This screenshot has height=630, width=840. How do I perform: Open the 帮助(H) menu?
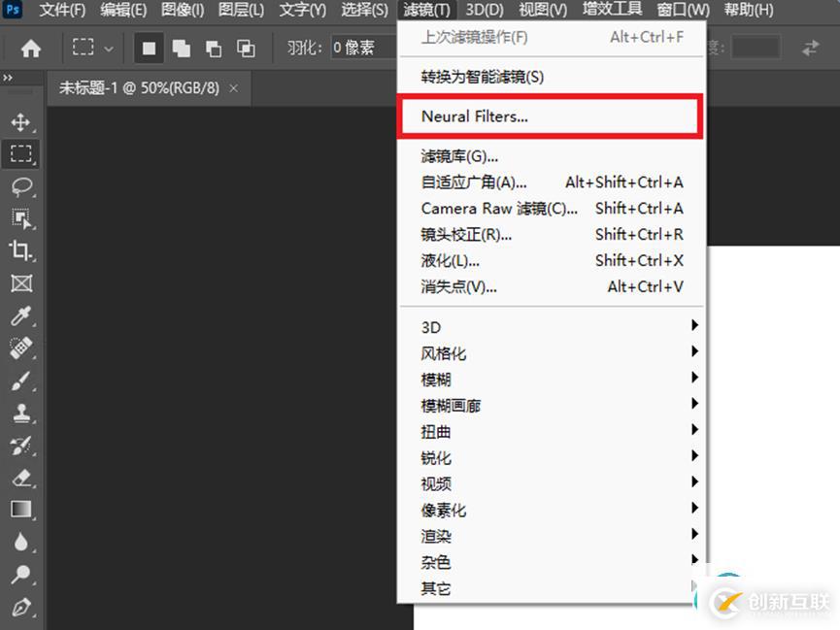pyautogui.click(x=749, y=10)
